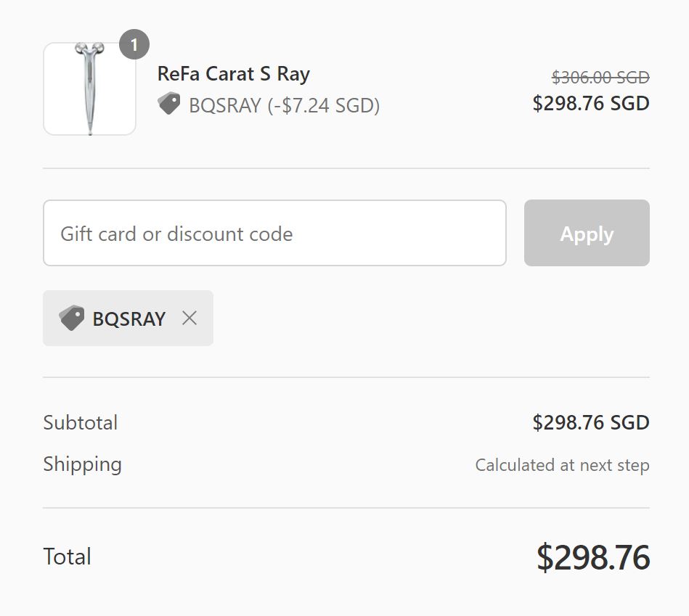This screenshot has height=616, width=689.
Task: Click the large total amount $298.76
Action: (x=592, y=557)
